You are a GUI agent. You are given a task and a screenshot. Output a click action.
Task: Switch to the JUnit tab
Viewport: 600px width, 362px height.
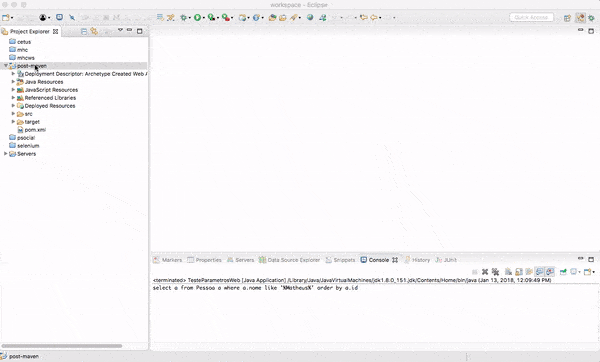[x=446, y=260]
